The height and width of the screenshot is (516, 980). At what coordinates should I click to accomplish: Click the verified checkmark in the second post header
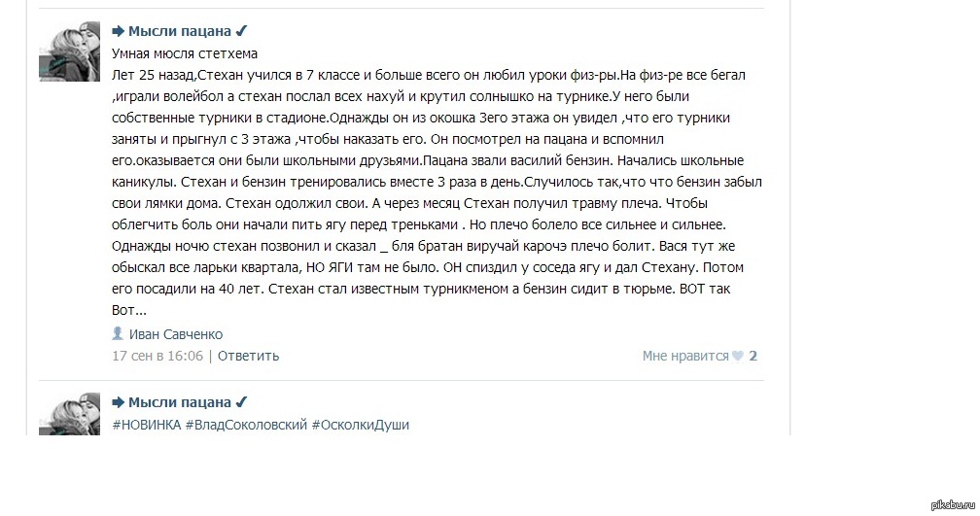[242, 402]
